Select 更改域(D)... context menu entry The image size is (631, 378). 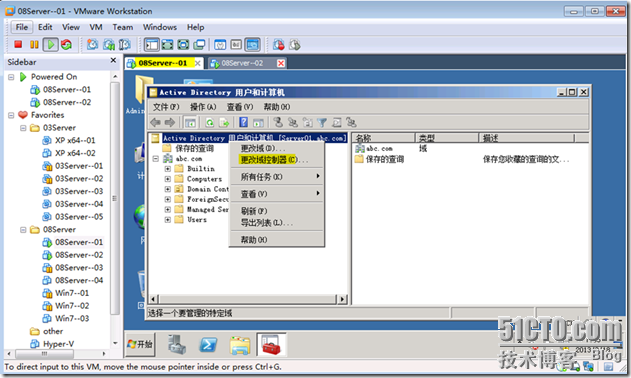pos(277,149)
